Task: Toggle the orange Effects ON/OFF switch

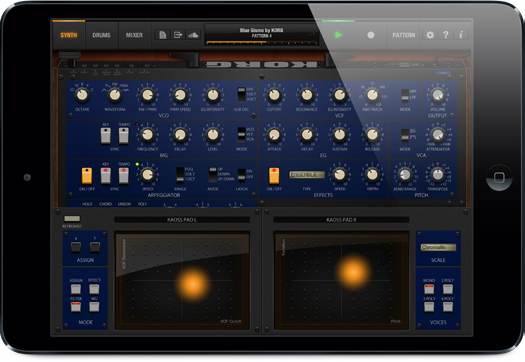Action: tap(274, 176)
